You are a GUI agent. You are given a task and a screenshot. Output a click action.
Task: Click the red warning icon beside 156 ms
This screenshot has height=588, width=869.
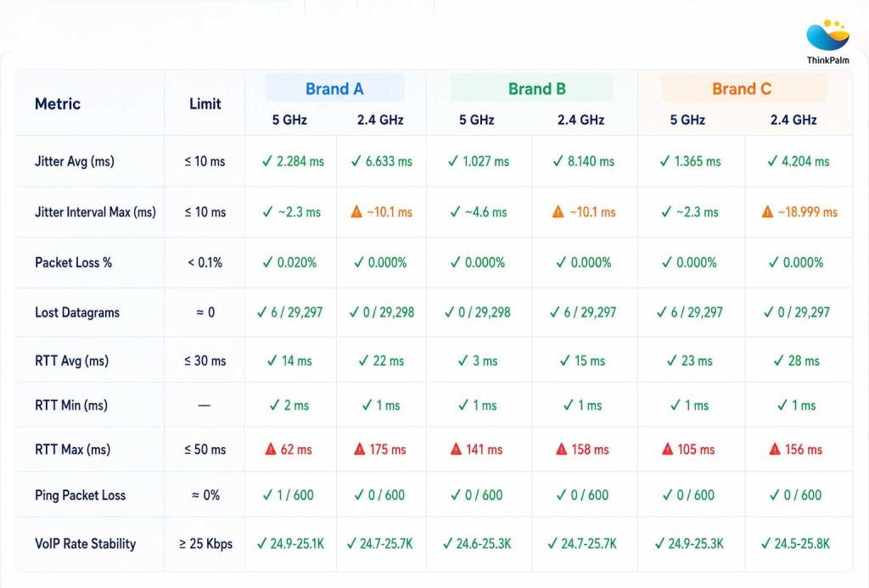pos(775,449)
